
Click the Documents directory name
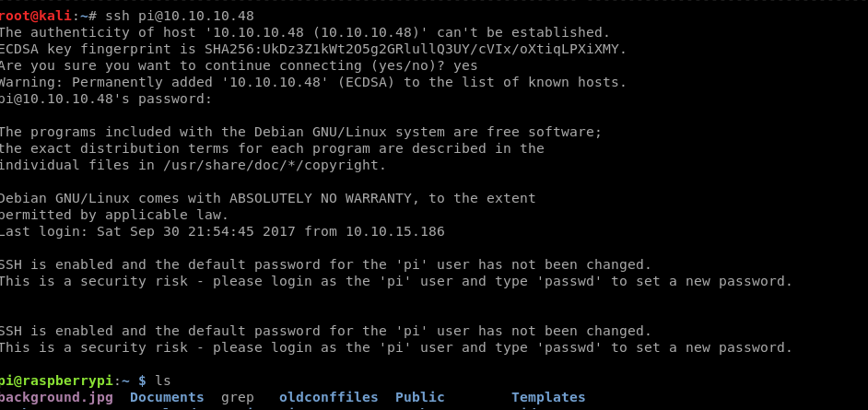[x=167, y=398]
